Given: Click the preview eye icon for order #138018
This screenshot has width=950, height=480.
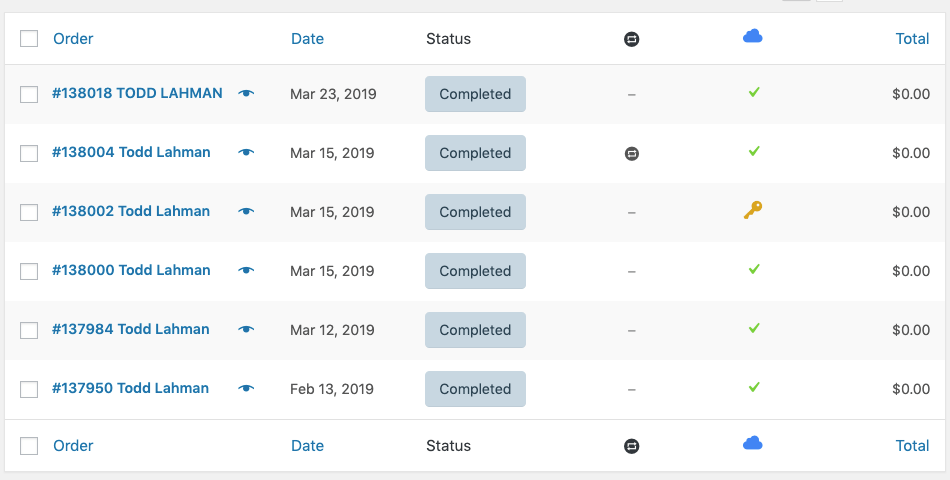Looking at the screenshot, I should (x=246, y=94).
